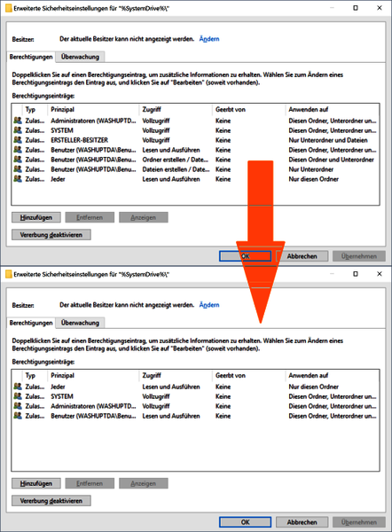
Task: Click folder icon in upper window title bar
Action: [9, 8]
